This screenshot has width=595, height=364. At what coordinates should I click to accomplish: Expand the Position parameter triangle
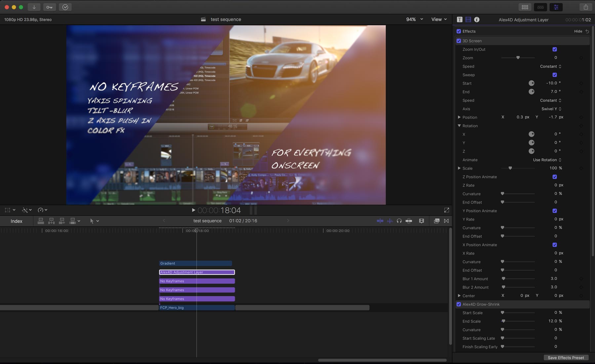459,117
